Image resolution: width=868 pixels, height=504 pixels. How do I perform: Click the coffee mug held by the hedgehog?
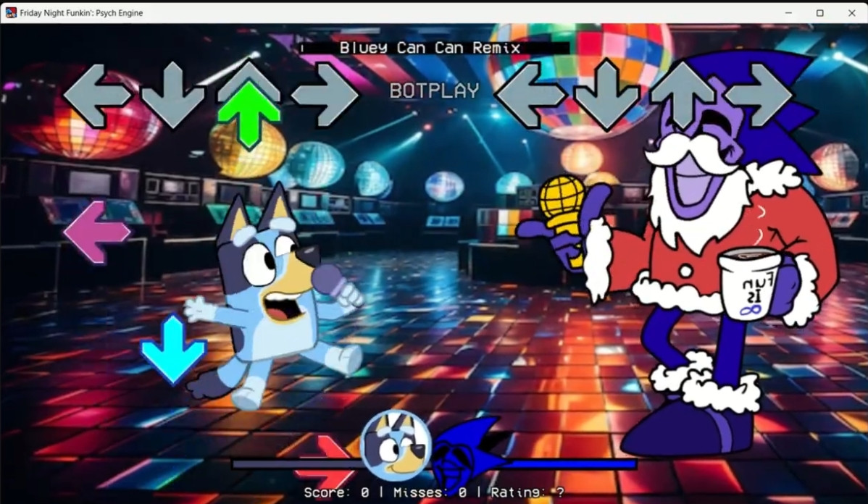tap(751, 283)
